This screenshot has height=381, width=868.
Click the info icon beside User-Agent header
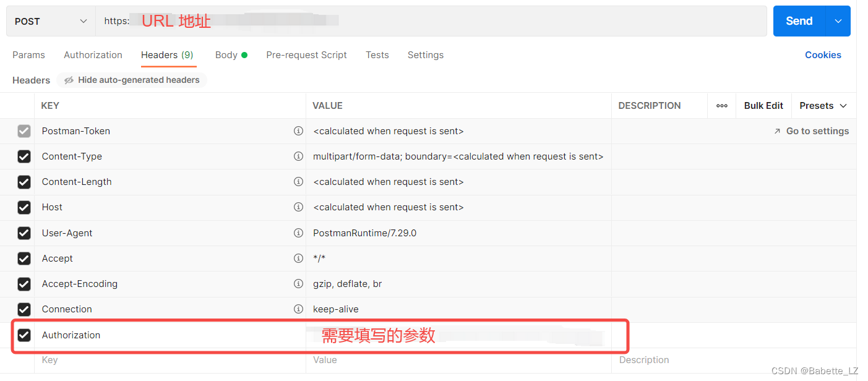pos(299,233)
